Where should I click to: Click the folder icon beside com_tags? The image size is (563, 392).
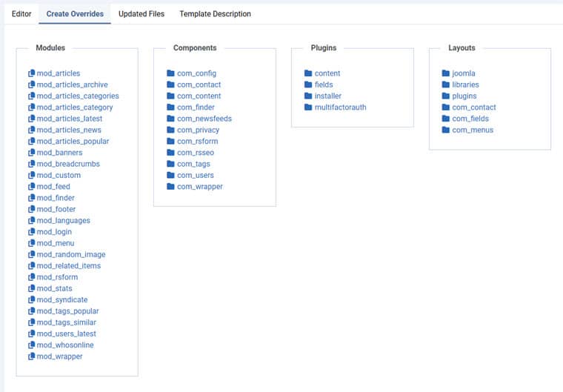[170, 164]
